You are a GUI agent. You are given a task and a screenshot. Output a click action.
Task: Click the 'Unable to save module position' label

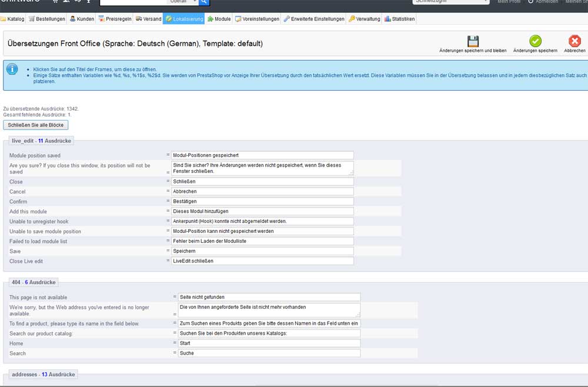click(x=45, y=231)
